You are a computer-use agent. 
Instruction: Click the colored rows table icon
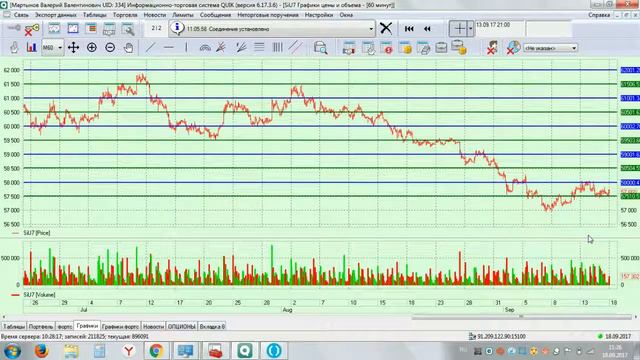[x=91, y=29]
